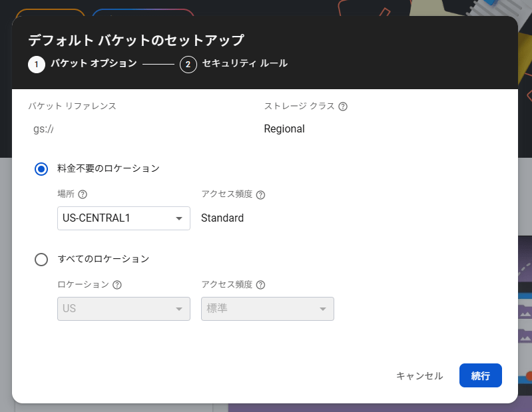
Task: Click the Regional storage class value
Action: click(x=284, y=129)
